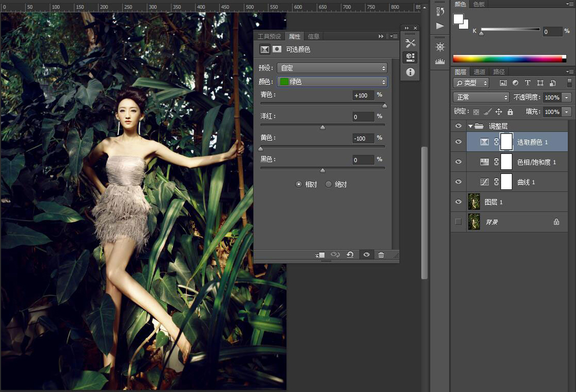Switch to the 通道 tab
This screenshot has height=392, width=576.
click(x=479, y=72)
